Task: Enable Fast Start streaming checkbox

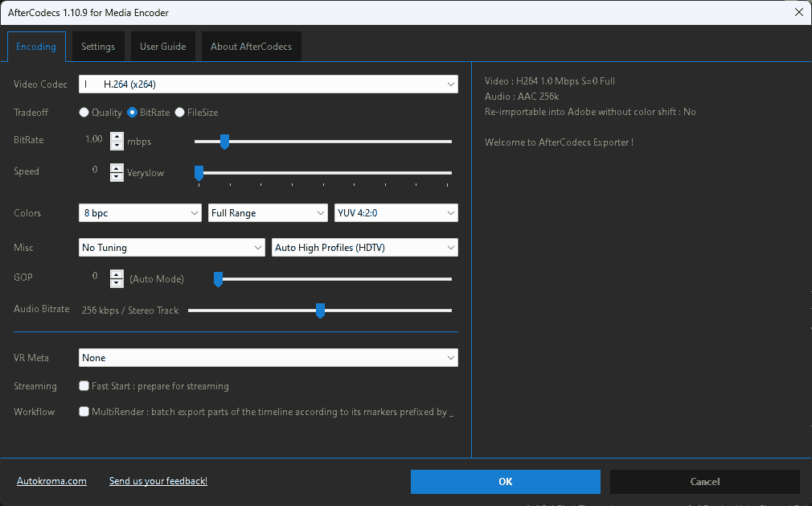Action: point(84,386)
